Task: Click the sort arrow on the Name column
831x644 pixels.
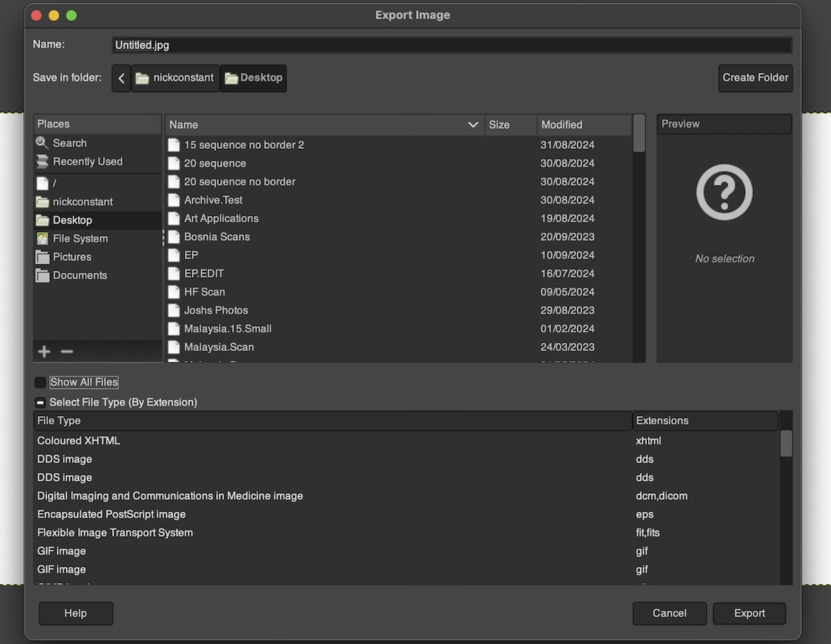Action: click(x=473, y=125)
